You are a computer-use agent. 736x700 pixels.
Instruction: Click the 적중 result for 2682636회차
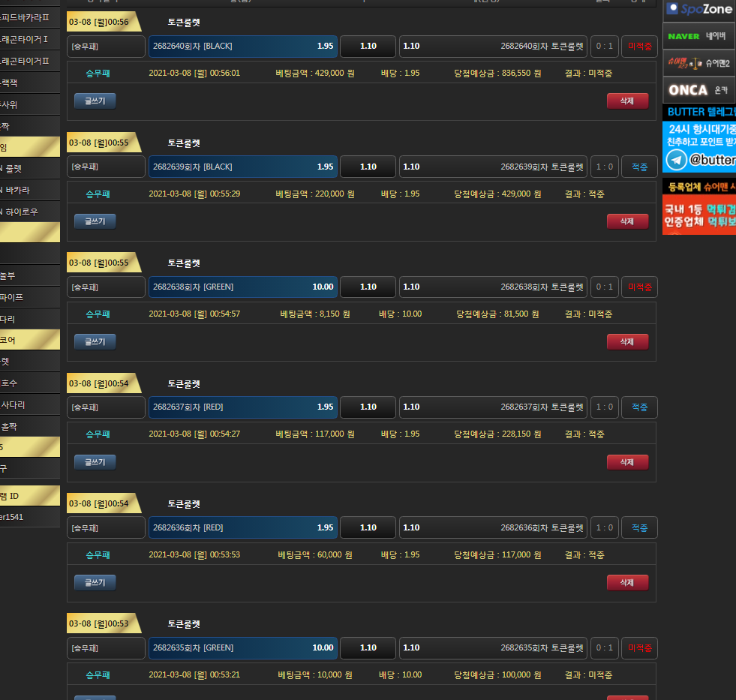click(639, 528)
